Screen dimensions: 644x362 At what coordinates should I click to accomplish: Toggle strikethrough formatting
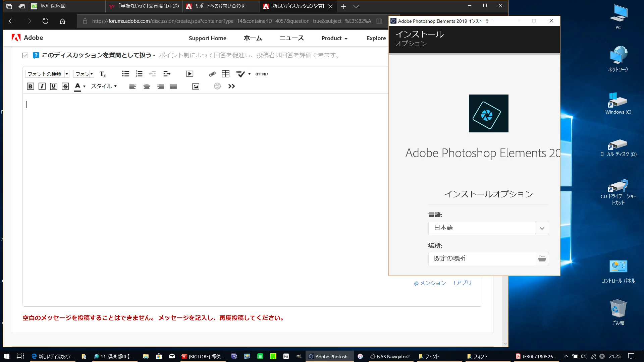65,86
